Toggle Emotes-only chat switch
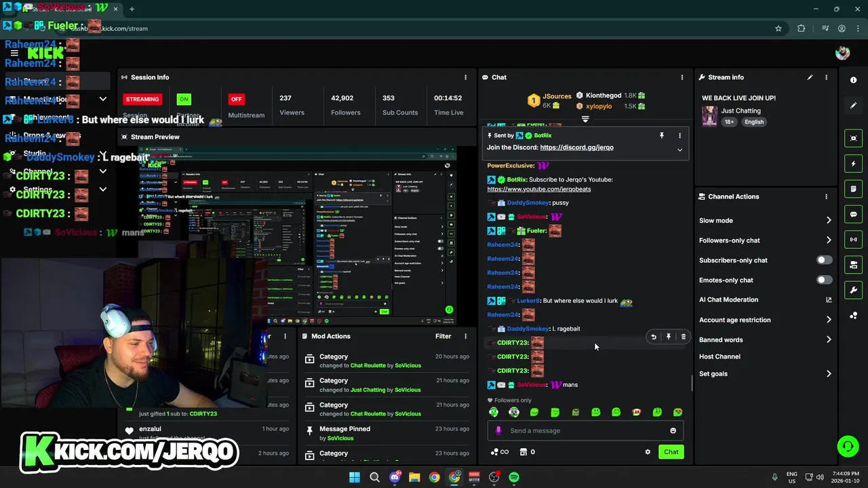The image size is (868, 488). [824, 280]
